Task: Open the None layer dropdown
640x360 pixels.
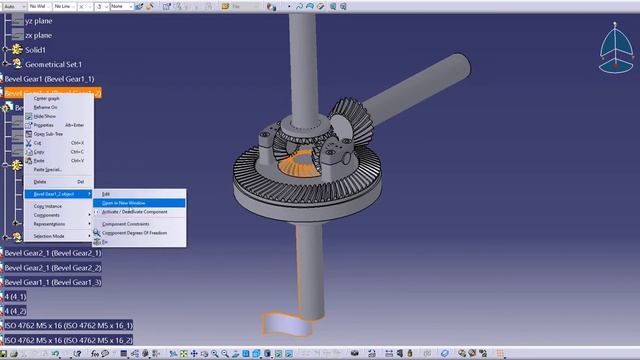Action: pos(122,7)
